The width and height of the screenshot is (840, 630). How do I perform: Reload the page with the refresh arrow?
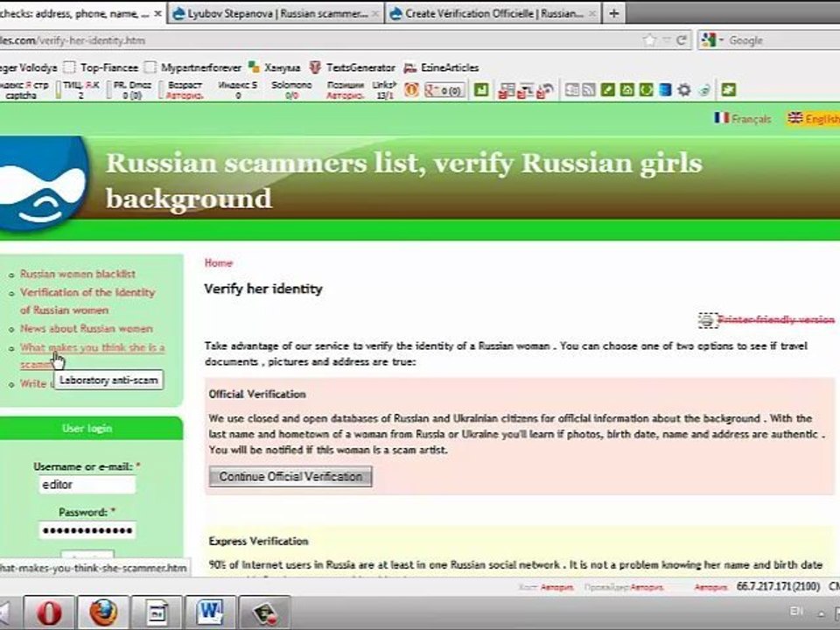coord(682,40)
